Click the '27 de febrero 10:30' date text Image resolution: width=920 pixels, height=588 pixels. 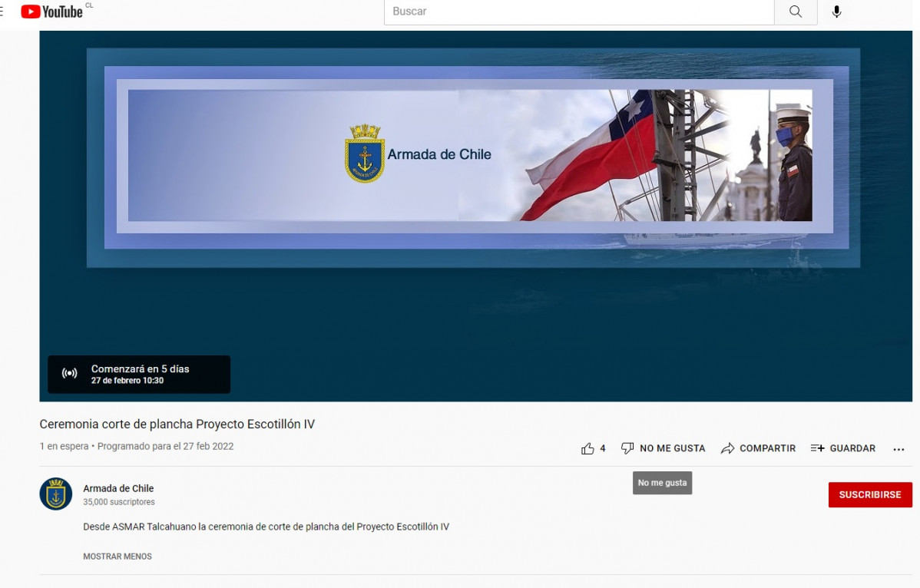(127, 381)
